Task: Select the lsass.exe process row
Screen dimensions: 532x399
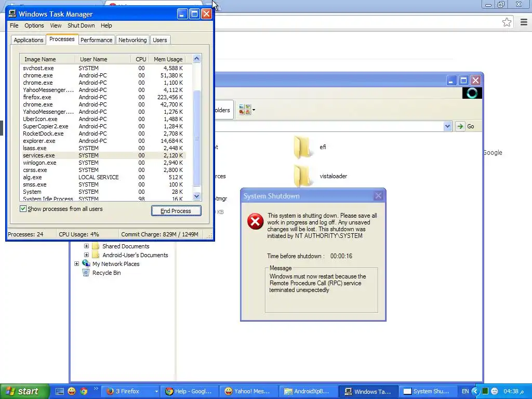Action: coord(103,148)
